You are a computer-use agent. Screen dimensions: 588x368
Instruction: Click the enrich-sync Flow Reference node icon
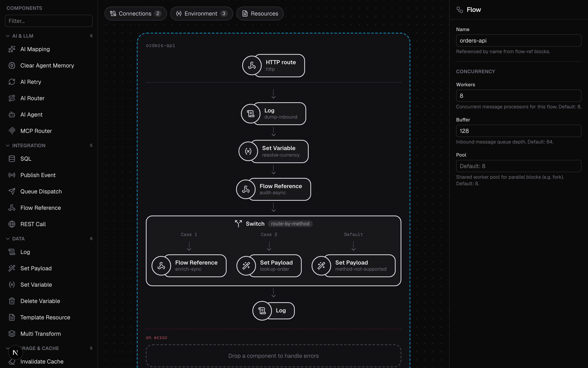tap(161, 266)
